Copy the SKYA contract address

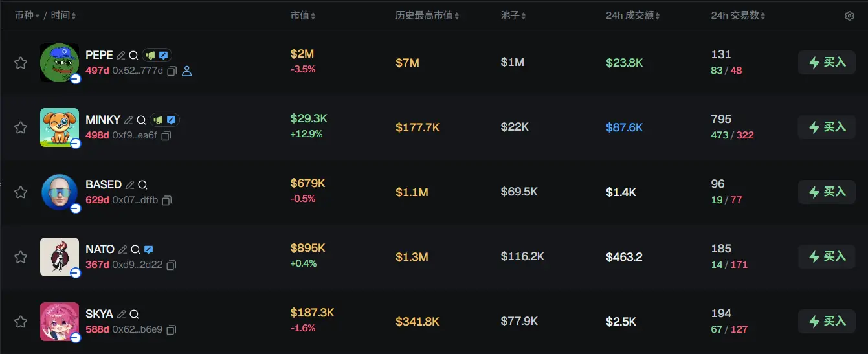click(x=171, y=330)
